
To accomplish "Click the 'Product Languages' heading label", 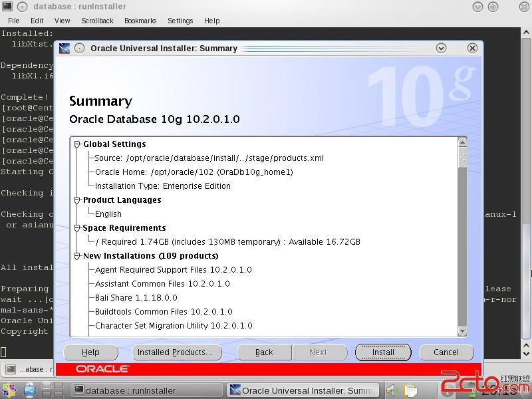I will (x=122, y=200).
